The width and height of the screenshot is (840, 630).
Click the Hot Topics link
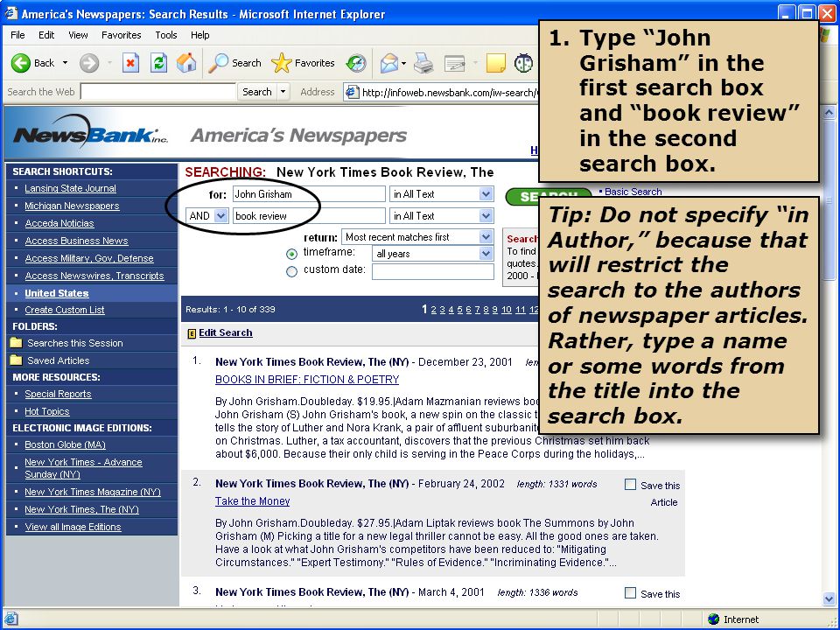(47, 411)
